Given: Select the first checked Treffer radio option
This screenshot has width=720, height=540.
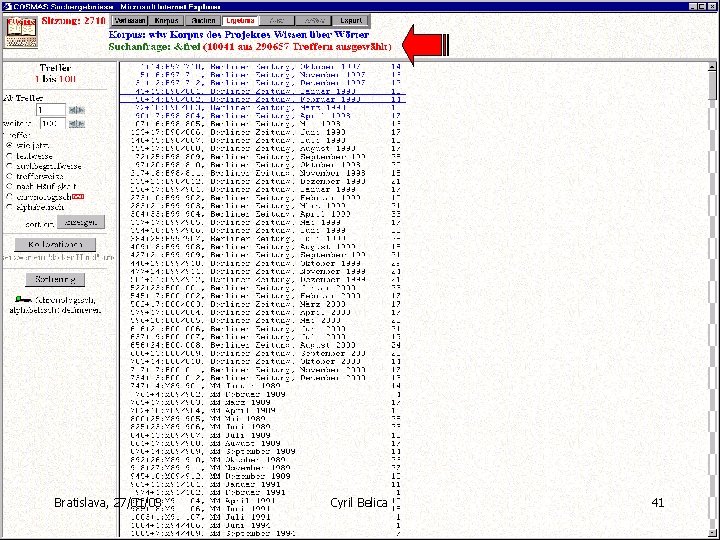Looking at the screenshot, I should coord(9,145).
